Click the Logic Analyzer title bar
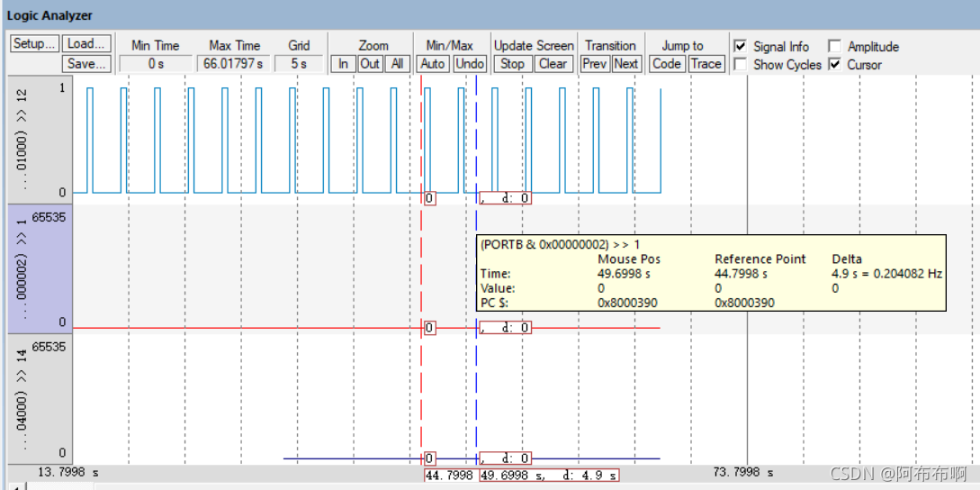Viewport: 980px width, 490px height. click(490, 14)
